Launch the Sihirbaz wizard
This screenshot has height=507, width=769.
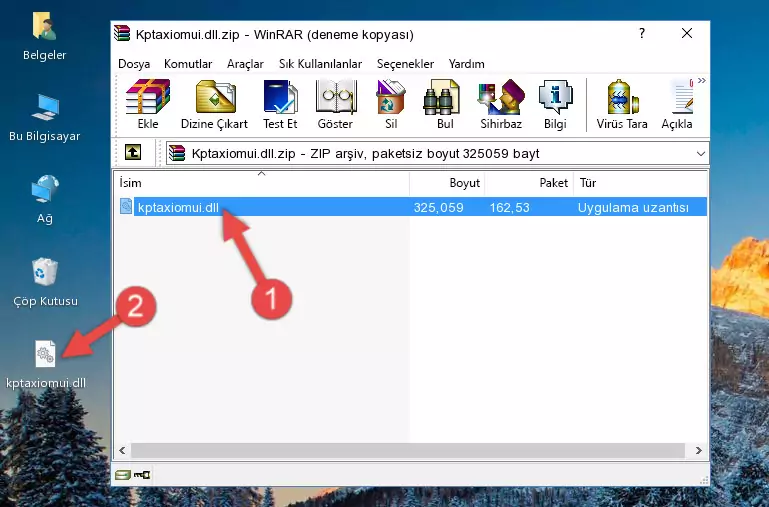point(501,104)
